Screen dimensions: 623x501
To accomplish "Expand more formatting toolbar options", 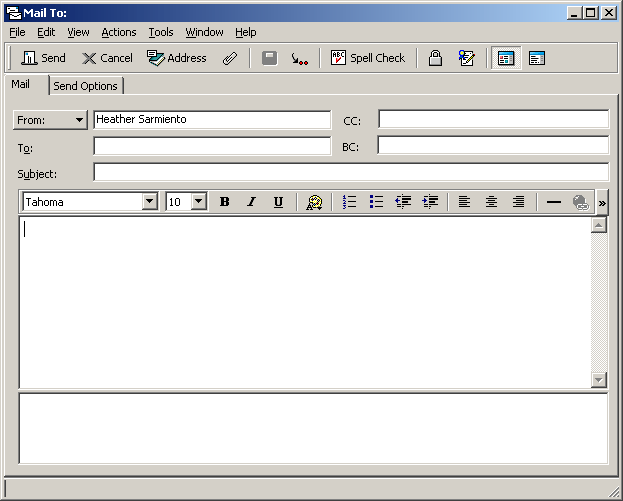I will [x=602, y=203].
